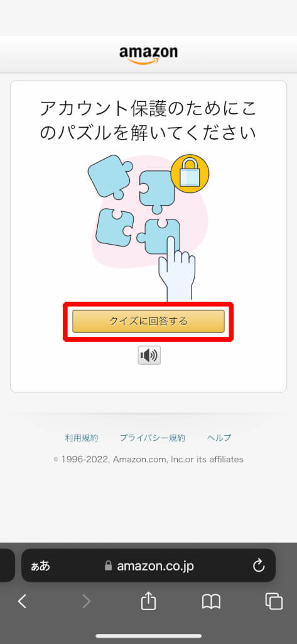Tap the home indicator bar at the bottom
Image resolution: width=297 pixels, height=644 pixels.
tap(148, 636)
